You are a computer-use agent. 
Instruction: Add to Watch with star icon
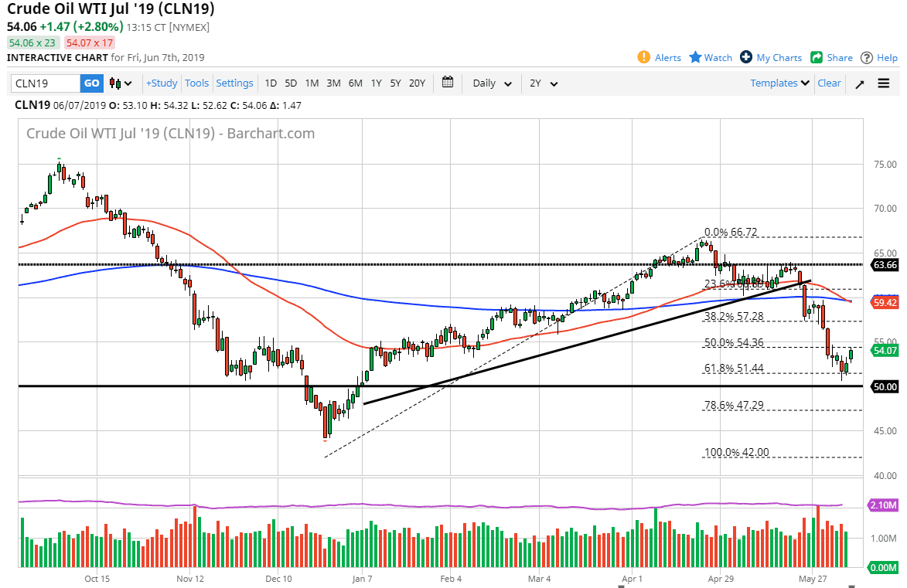(x=695, y=57)
